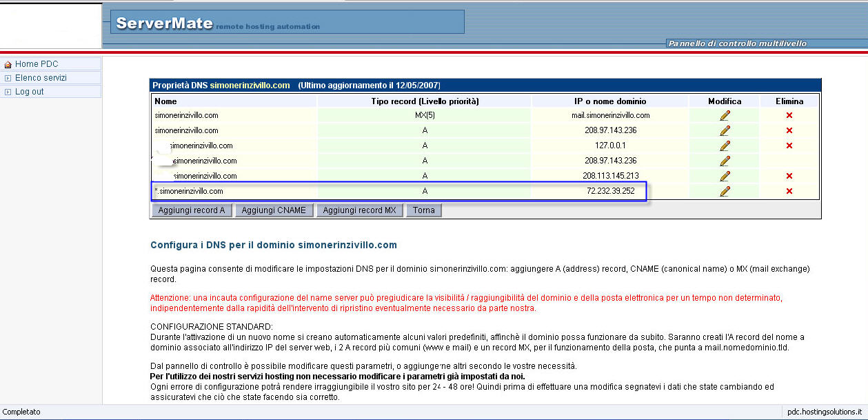Click the IP o nome dominio header
The image size is (868, 420).
(610, 101)
